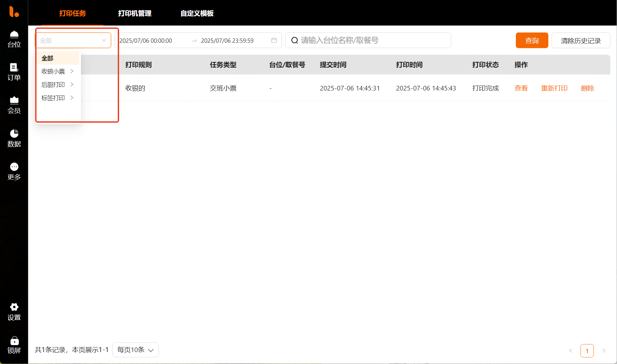Click the 打印时间 column header
This screenshot has width=617, height=364.
click(409, 65)
